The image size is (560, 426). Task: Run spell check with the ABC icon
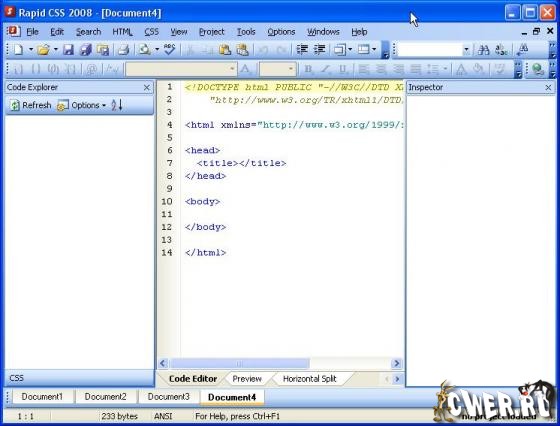click(170, 50)
